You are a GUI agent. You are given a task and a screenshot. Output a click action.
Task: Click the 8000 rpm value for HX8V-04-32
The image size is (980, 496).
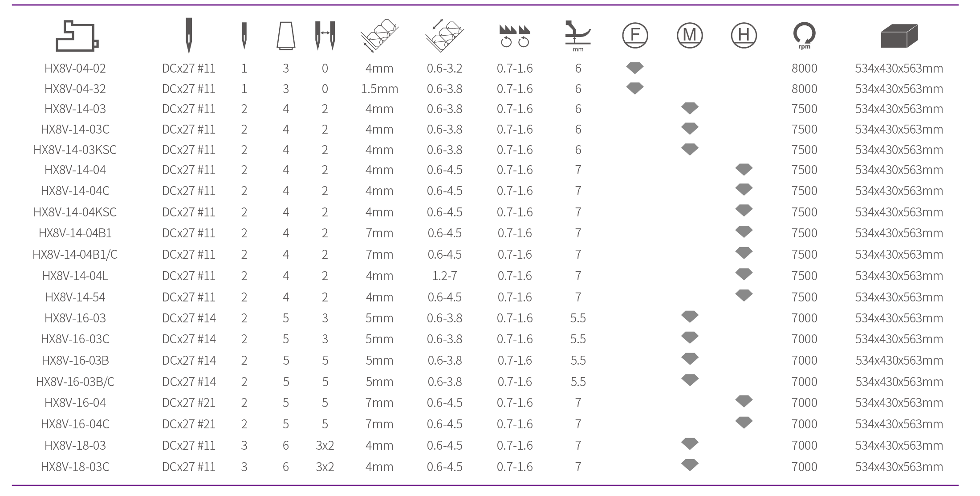click(x=804, y=89)
